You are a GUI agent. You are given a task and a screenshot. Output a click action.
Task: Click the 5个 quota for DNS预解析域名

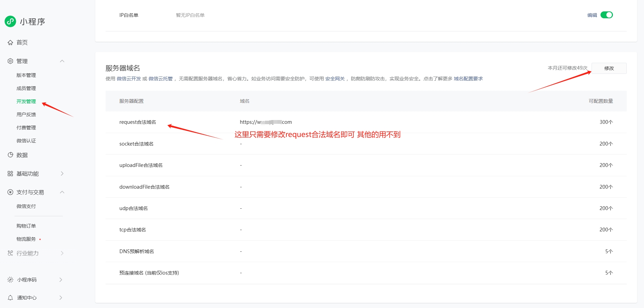pos(609,251)
